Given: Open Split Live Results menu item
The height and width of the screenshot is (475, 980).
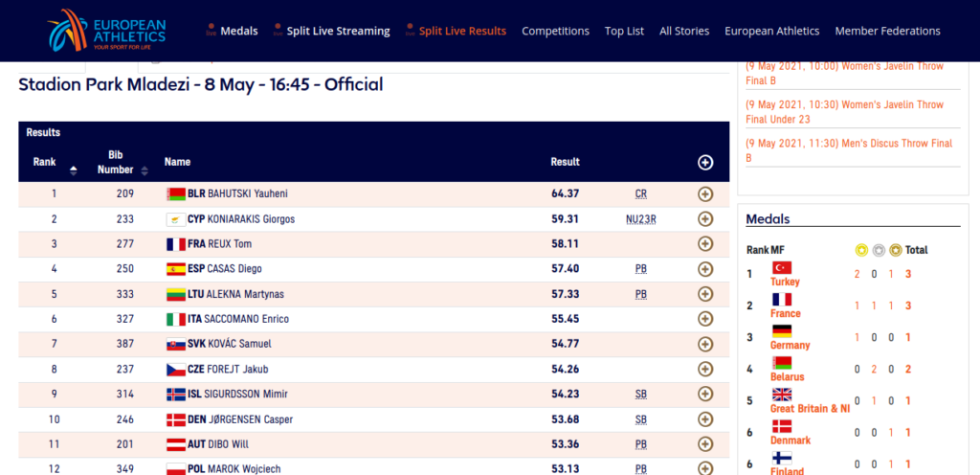Looking at the screenshot, I should [462, 31].
